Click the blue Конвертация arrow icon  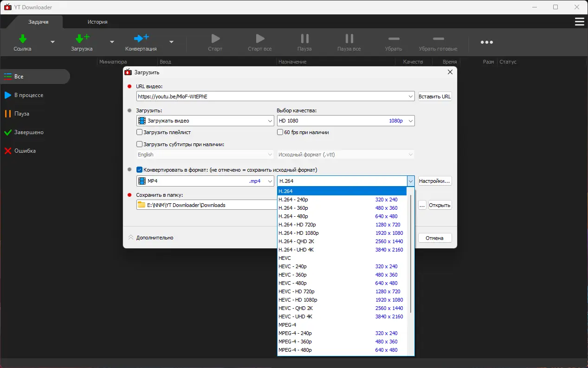click(141, 39)
